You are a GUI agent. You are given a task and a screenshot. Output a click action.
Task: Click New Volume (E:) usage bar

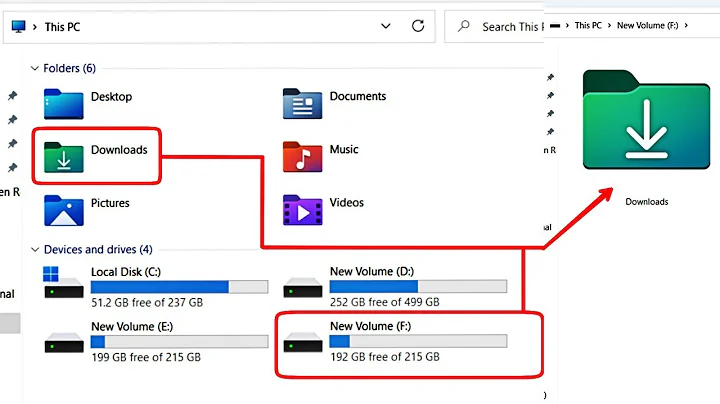click(x=180, y=342)
